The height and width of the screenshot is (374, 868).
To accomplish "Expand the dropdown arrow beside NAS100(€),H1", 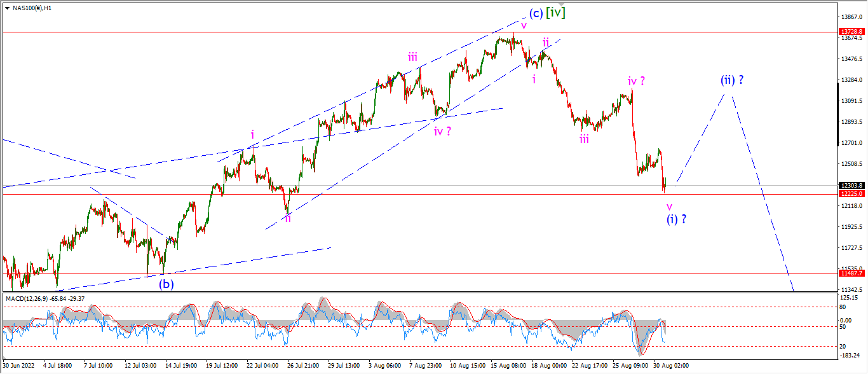I will [7, 8].
